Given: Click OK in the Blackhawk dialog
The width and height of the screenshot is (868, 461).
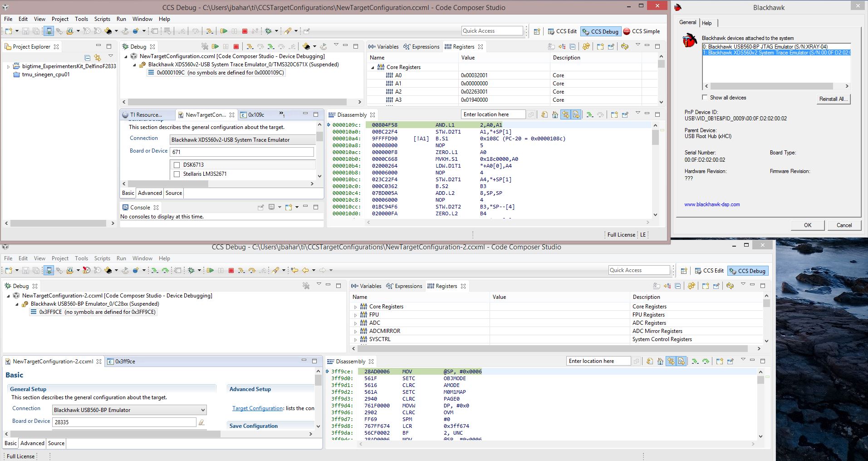Looking at the screenshot, I should [808, 225].
